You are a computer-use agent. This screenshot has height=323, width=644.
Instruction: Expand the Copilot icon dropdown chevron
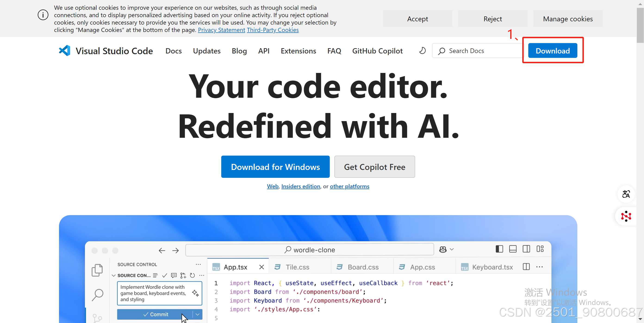[x=452, y=249]
